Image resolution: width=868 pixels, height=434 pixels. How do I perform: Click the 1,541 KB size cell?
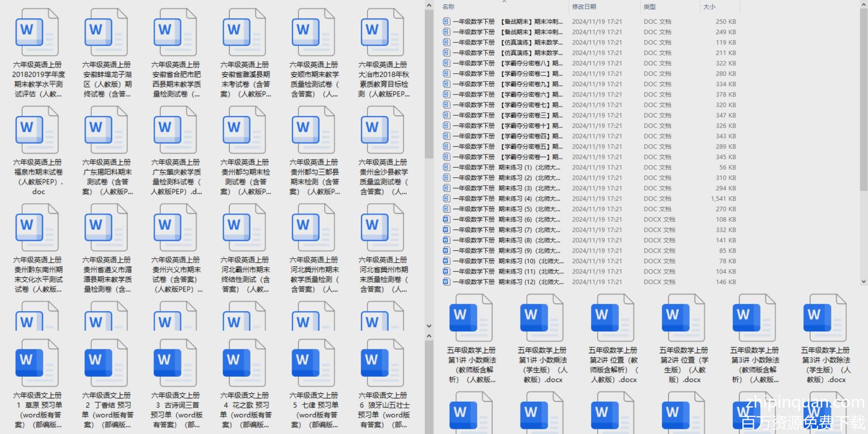coord(723,198)
